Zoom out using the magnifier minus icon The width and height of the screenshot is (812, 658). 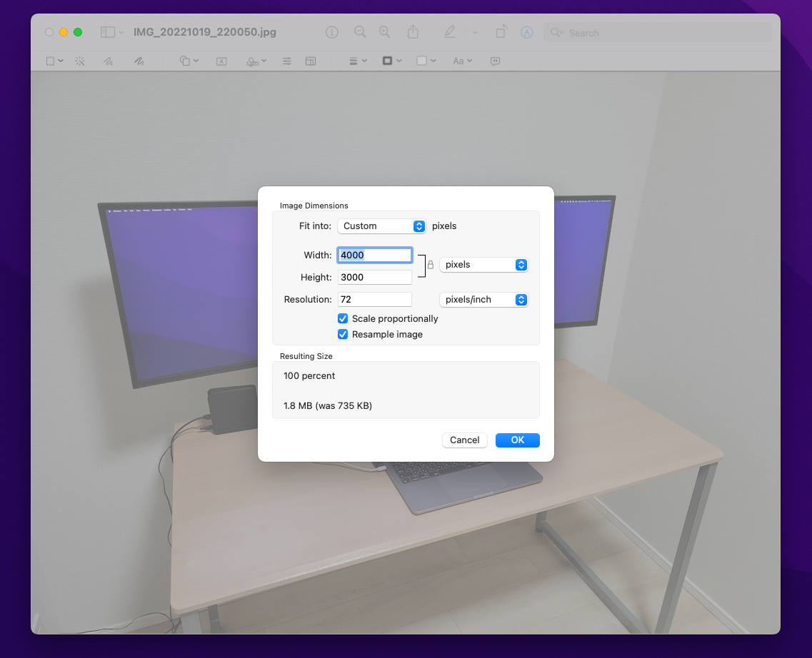(360, 32)
